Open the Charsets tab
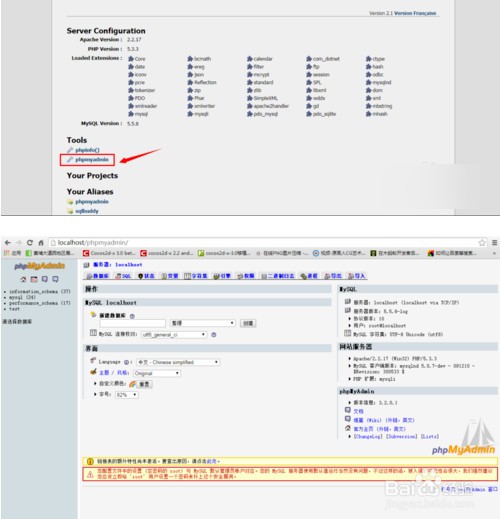 point(196,276)
